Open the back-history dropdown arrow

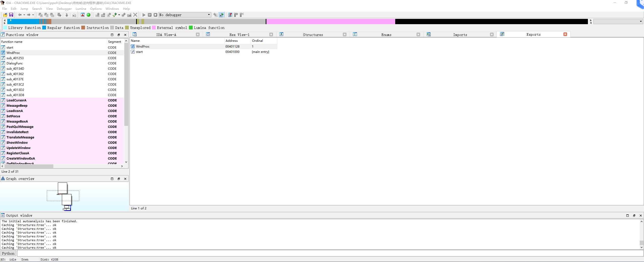(24, 15)
